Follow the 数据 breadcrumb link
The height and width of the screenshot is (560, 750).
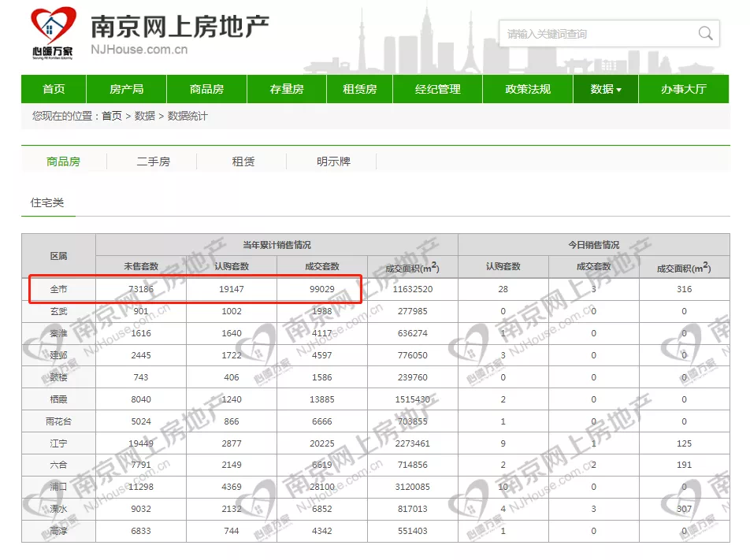point(144,117)
